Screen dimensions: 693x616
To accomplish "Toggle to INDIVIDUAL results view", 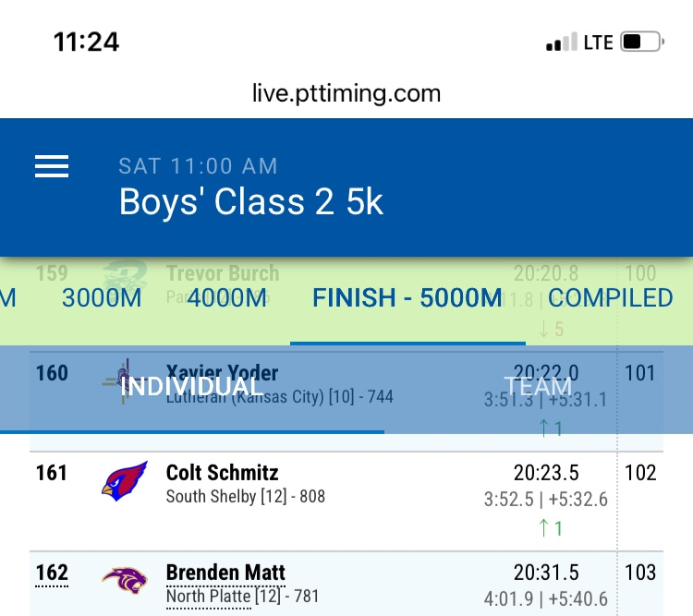I will (x=192, y=386).
